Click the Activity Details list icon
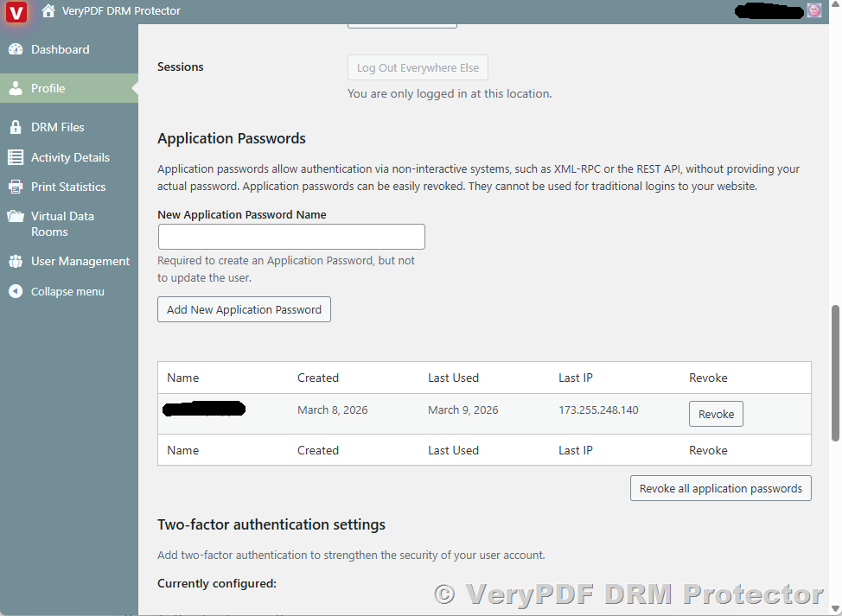Image resolution: width=842 pixels, height=616 pixels. coord(16,157)
